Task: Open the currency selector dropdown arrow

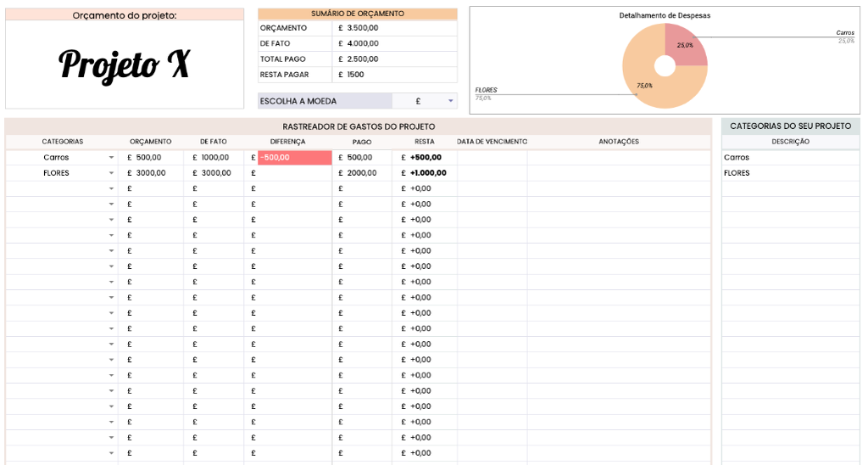Action: tap(450, 101)
